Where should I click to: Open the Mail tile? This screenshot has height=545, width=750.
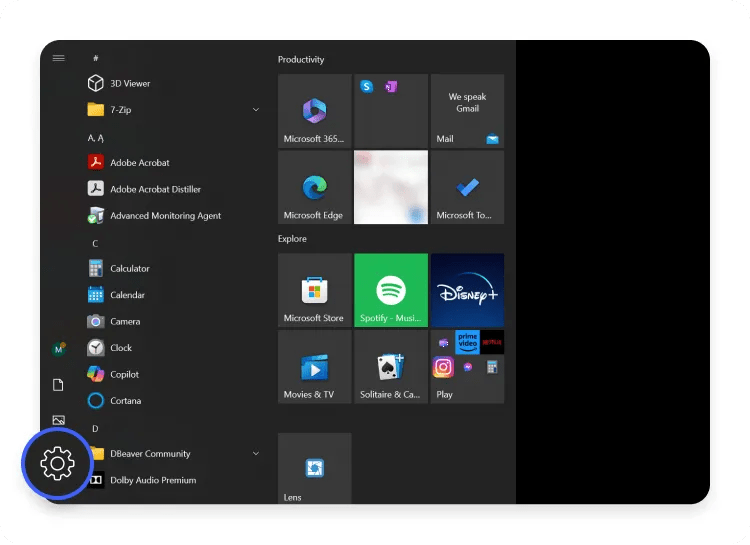[x=467, y=111]
